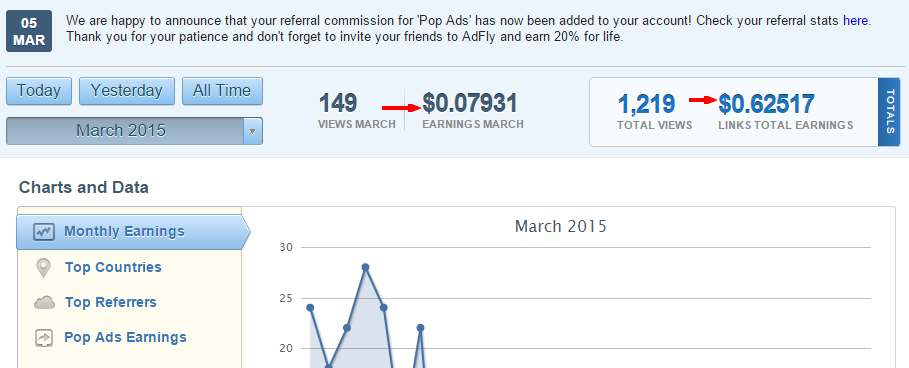This screenshot has width=909, height=368.
Task: Click the $0.07931 earnings March value
Action: click(470, 104)
